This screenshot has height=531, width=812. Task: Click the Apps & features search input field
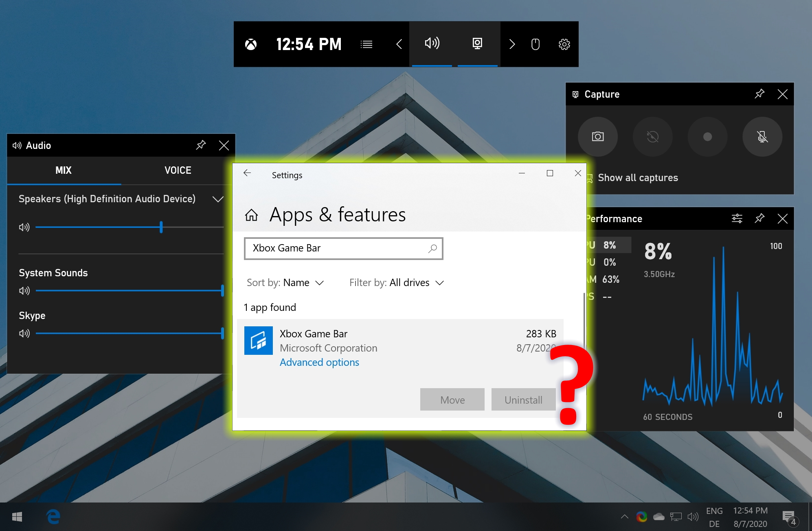(x=344, y=248)
